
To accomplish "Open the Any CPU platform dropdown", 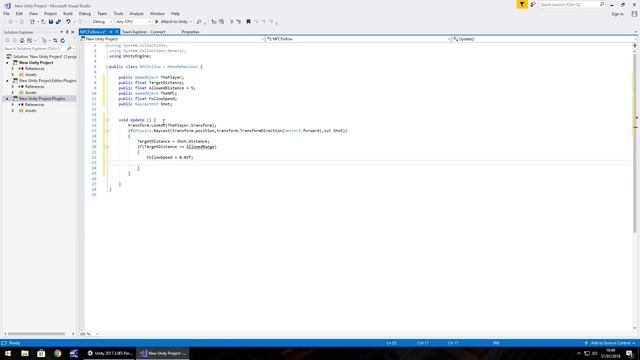I will coord(133,22).
